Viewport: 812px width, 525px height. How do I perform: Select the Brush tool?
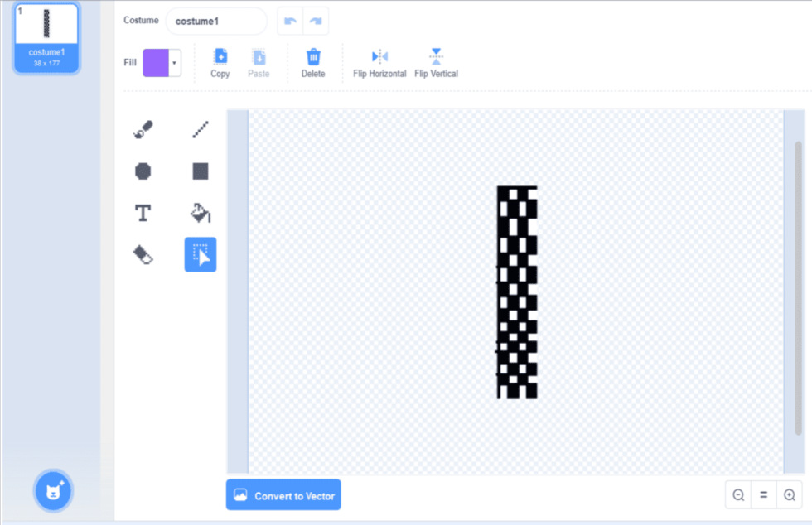pyautogui.click(x=142, y=129)
